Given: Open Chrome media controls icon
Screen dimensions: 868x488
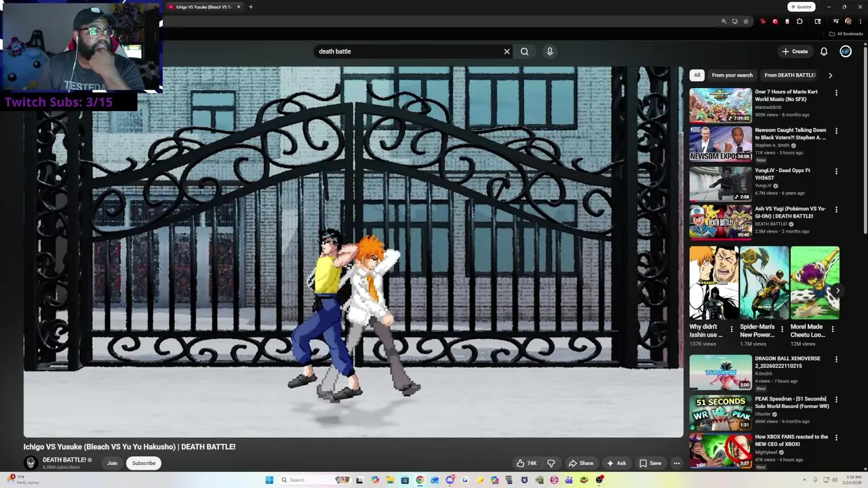Looking at the screenshot, I should (836, 21).
